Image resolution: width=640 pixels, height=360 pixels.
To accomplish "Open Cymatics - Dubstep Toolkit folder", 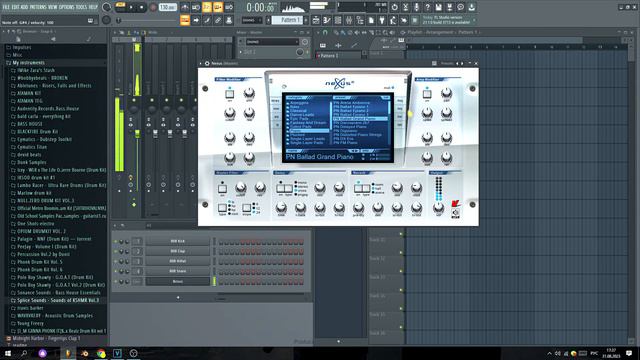I will pos(44,139).
